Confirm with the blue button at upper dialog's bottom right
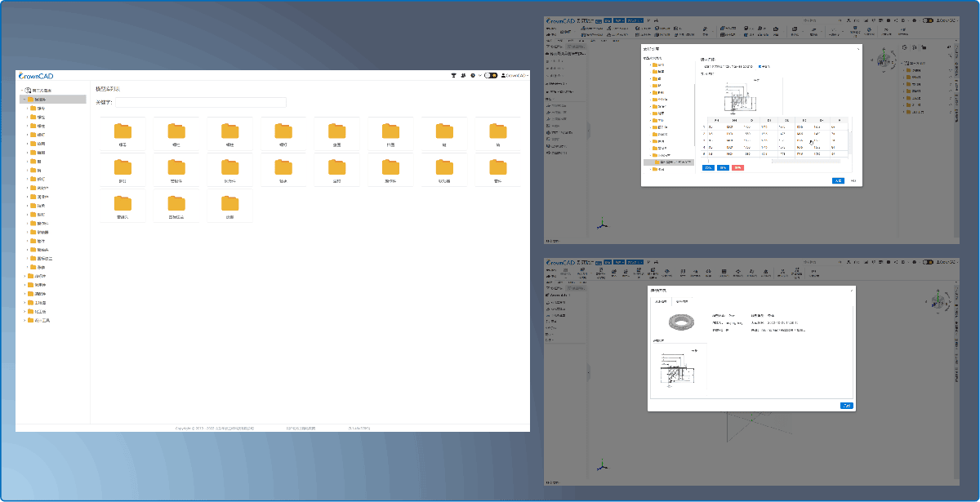This screenshot has height=502, width=980. 838,180
